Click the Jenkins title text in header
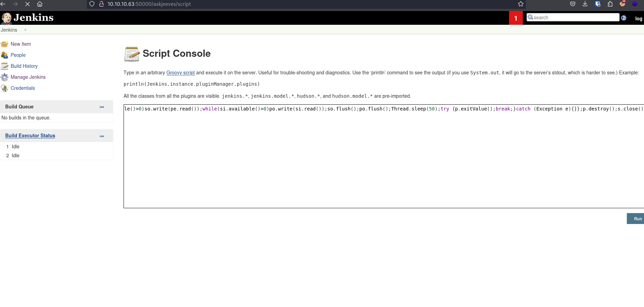The image size is (644, 307). coord(34,18)
